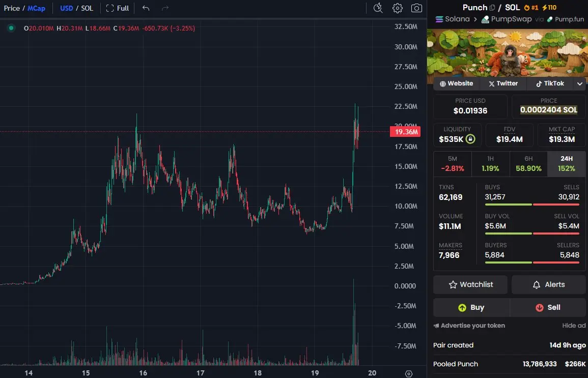
Task: Click the VOLUME value $11.1M
Action: coord(450,226)
